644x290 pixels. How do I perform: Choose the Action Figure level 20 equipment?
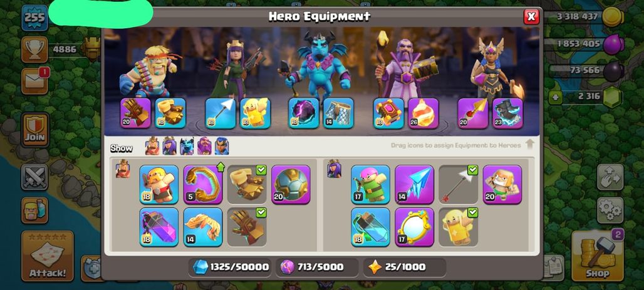pos(502,184)
